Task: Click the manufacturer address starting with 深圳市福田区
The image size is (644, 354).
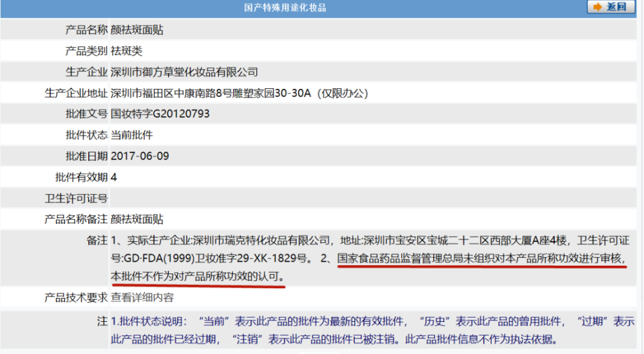Action: (239, 93)
